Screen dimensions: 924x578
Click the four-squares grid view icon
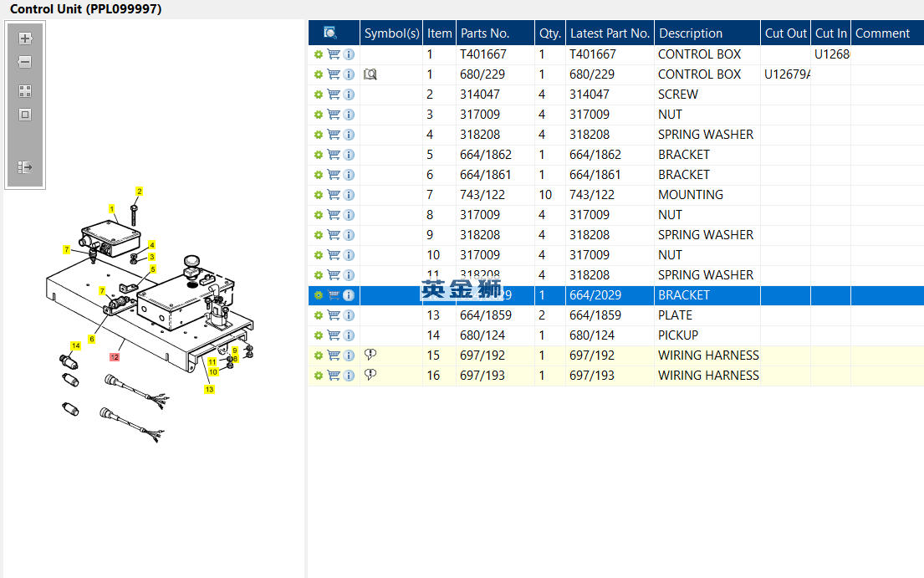pos(25,90)
